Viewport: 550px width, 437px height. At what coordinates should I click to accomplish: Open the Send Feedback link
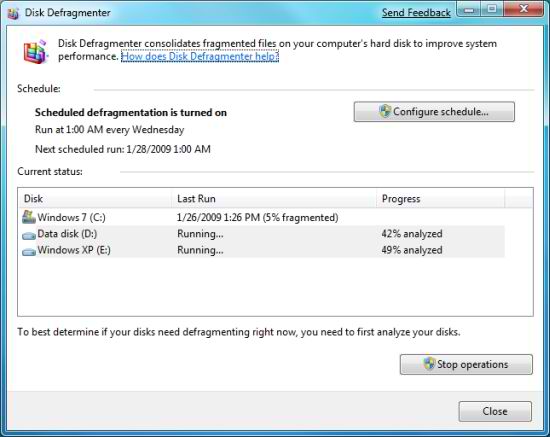point(416,13)
